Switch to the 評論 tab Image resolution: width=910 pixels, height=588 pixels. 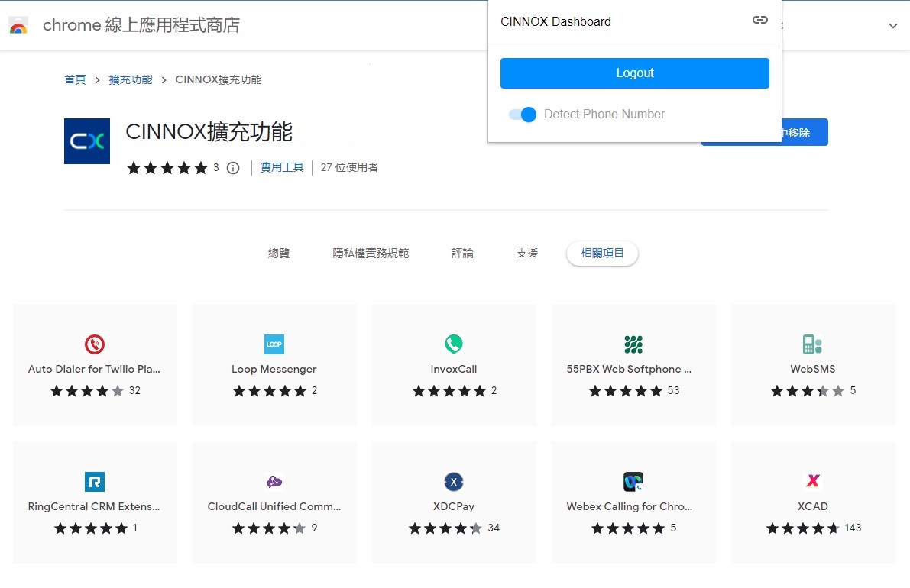[x=462, y=254]
